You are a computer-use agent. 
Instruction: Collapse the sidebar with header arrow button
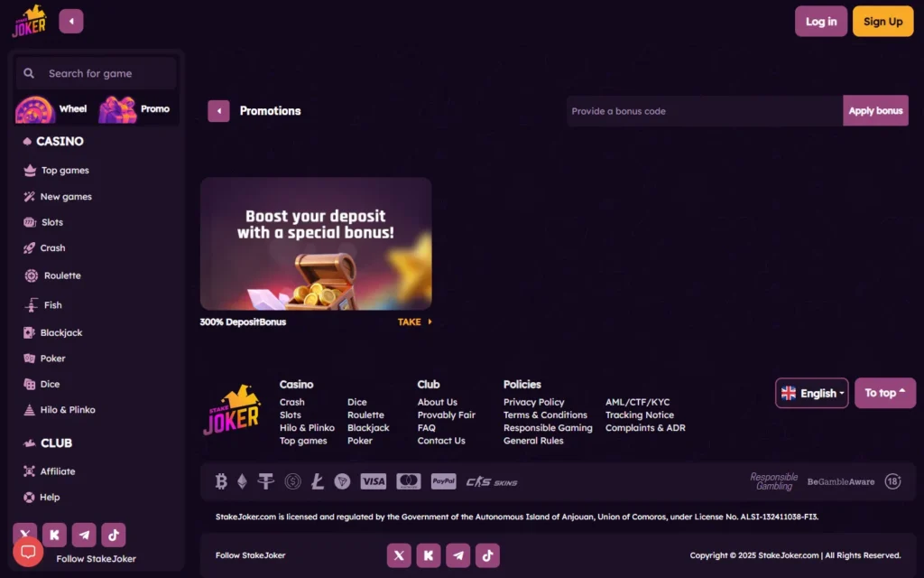tap(71, 22)
